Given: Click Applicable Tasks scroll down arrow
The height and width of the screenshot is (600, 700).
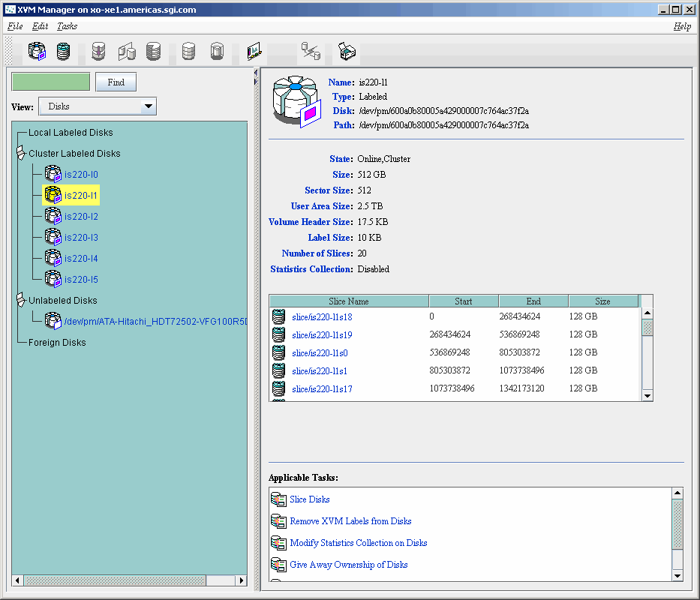Looking at the screenshot, I should tap(677, 576).
